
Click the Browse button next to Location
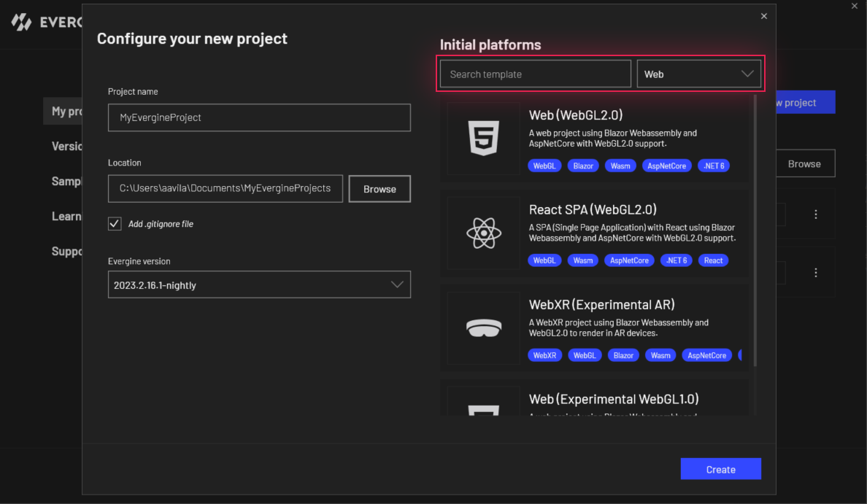pos(379,189)
